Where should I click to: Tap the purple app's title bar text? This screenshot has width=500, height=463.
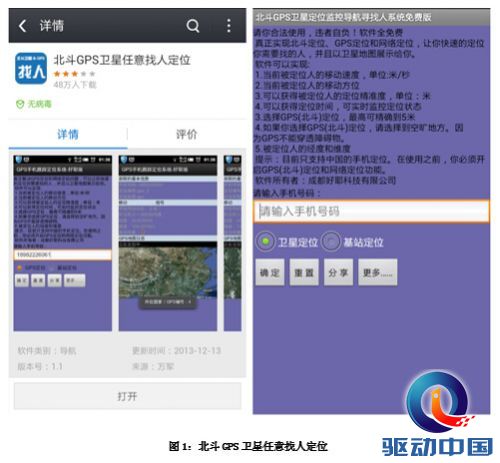(343, 17)
